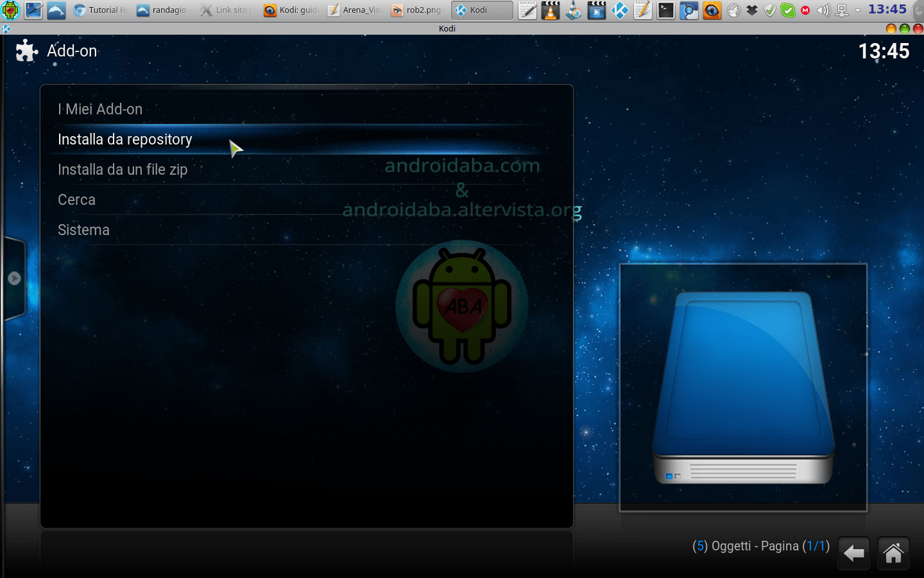This screenshot has width=924, height=578.
Task: Close the Kodi window red button
Action: [918, 28]
